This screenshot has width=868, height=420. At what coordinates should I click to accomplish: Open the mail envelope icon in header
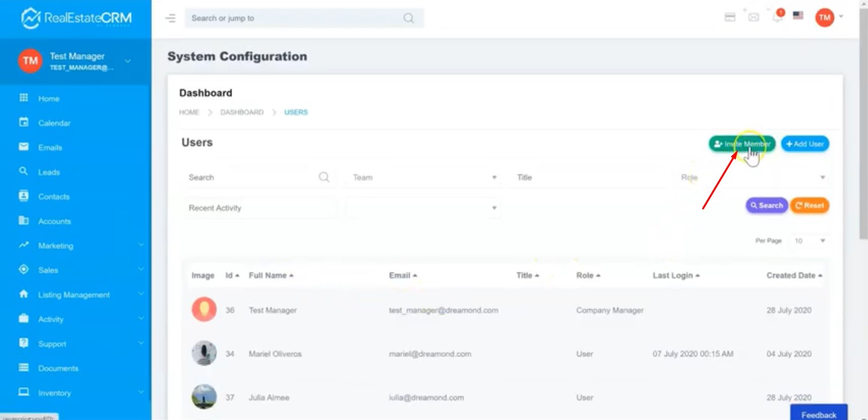pos(754,17)
